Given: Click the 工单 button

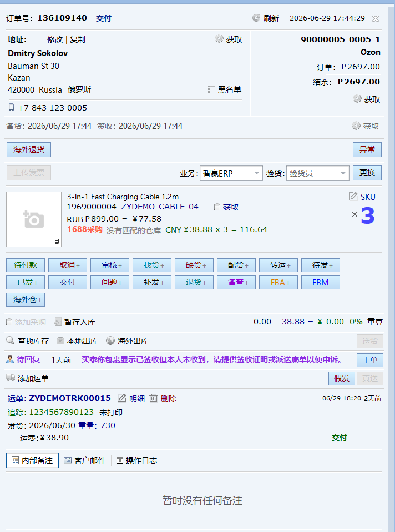Looking at the screenshot, I should [x=370, y=360].
